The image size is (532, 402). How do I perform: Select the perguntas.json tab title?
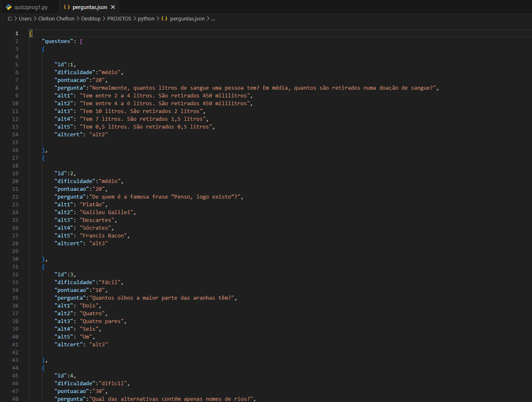coord(90,7)
